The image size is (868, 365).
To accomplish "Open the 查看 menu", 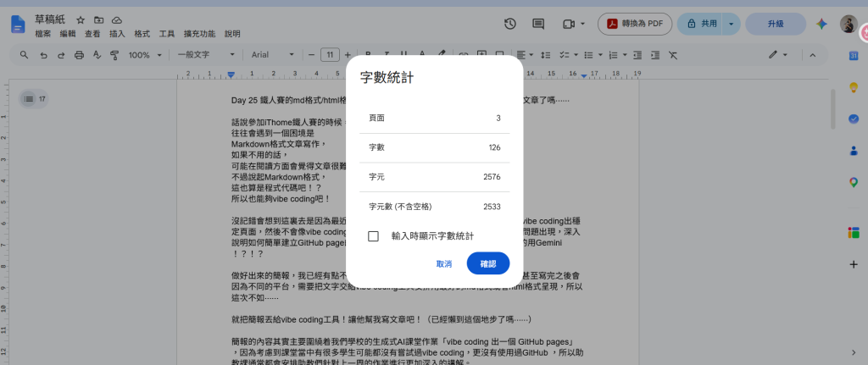I will point(92,34).
